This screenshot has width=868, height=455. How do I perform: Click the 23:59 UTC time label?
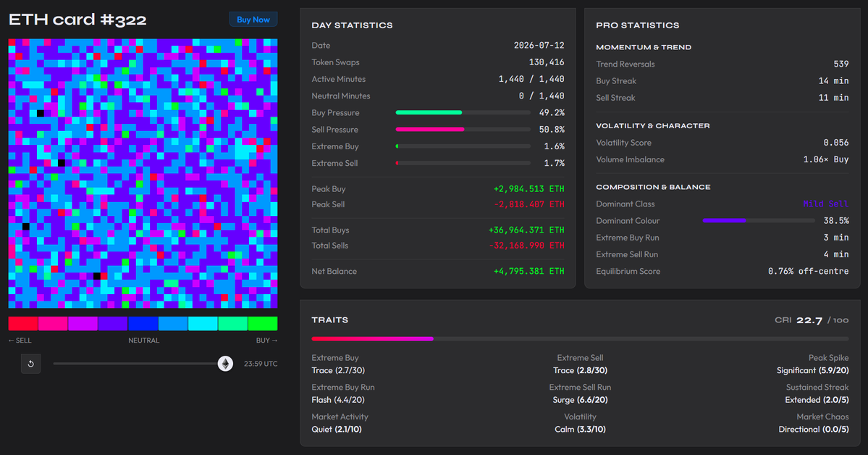pos(261,364)
